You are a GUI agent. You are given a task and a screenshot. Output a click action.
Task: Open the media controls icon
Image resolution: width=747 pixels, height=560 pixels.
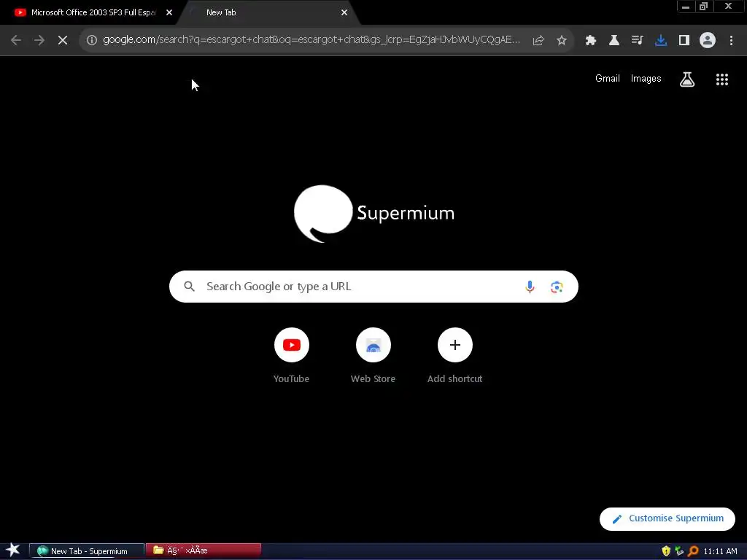(x=638, y=40)
